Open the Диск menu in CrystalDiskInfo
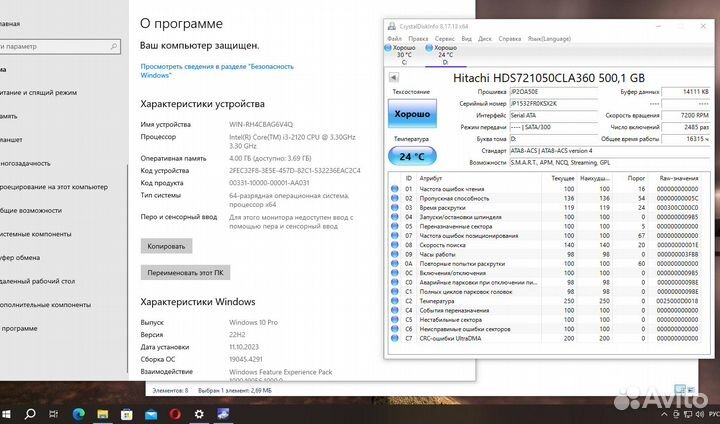This screenshot has height=424, width=720. click(484, 39)
